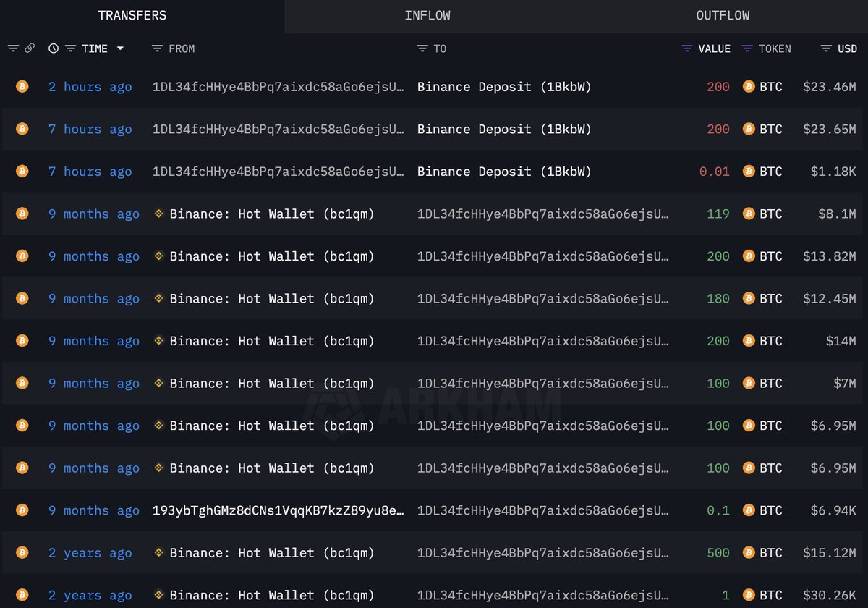Open the 1DL34fc… recipient address in the $6.94K row

pos(543,510)
